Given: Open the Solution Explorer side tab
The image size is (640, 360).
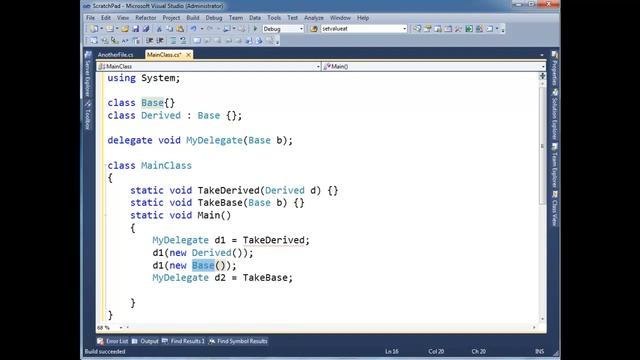Looking at the screenshot, I should [554, 114].
